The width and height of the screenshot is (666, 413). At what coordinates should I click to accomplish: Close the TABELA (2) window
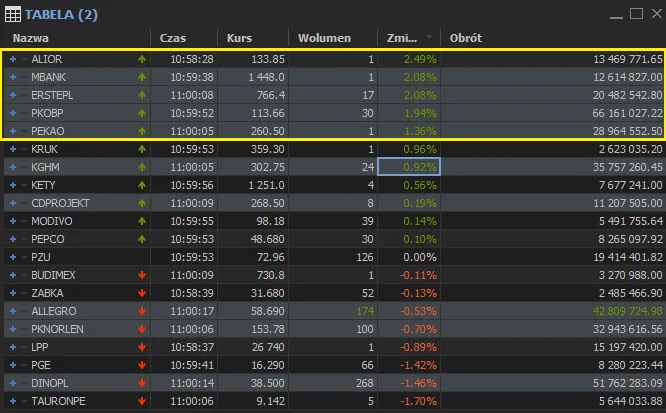click(x=657, y=14)
